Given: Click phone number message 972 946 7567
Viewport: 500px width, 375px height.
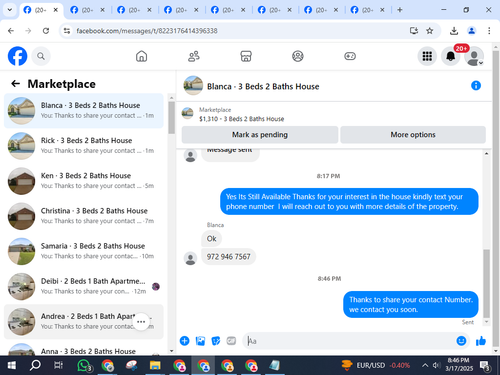Looking at the screenshot, I should click(228, 257).
